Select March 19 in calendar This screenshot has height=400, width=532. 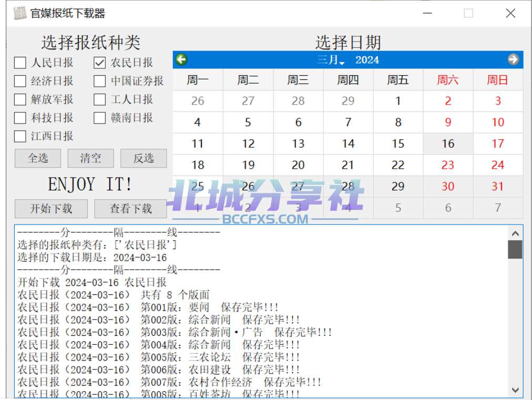click(x=248, y=165)
